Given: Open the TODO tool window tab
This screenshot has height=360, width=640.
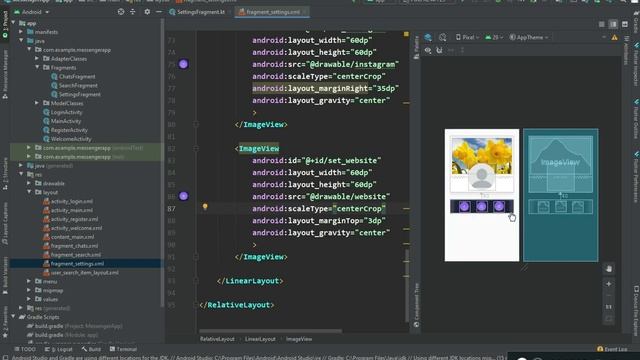Looking at the screenshot, I should point(25,349).
